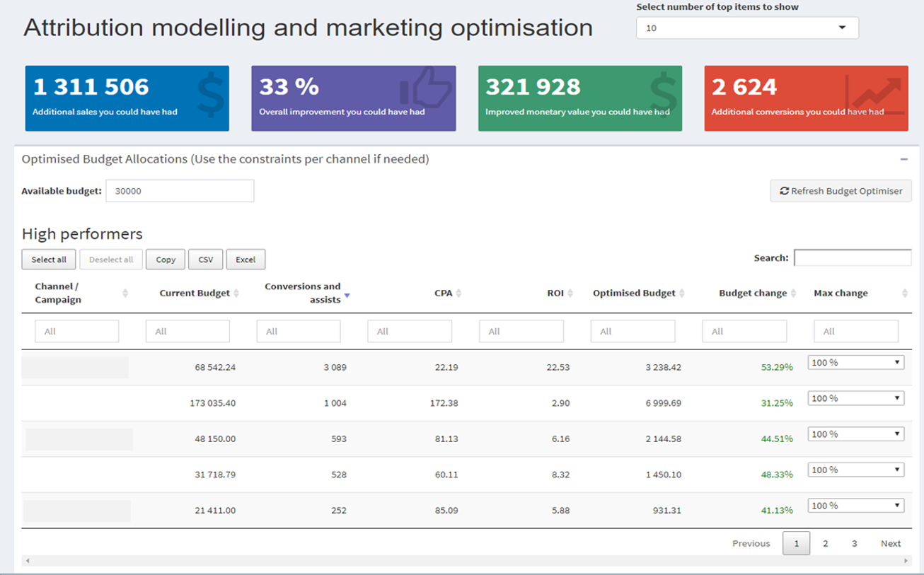The image size is (924, 575).
Task: Open Max change dropdown for 48 150.00 row
Action: 856,434
